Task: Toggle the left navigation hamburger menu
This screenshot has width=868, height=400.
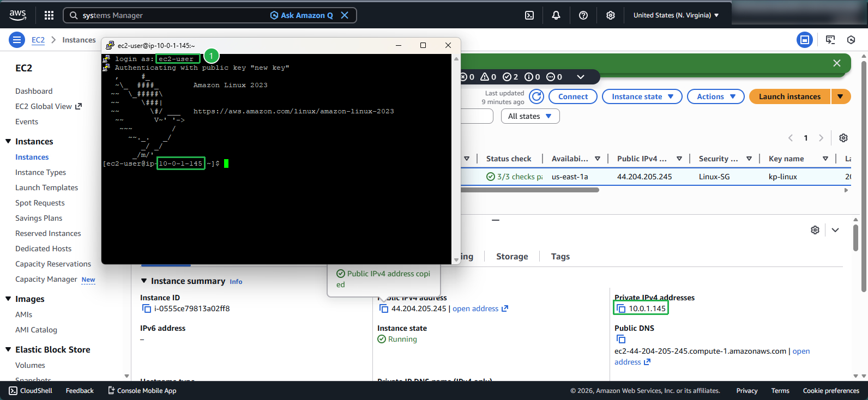Action: pyautogui.click(x=17, y=40)
